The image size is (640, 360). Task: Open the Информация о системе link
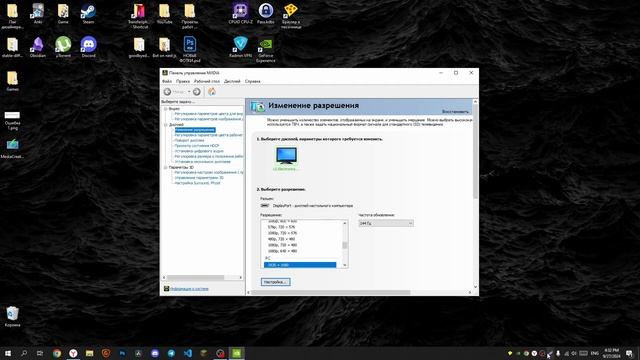click(x=189, y=289)
